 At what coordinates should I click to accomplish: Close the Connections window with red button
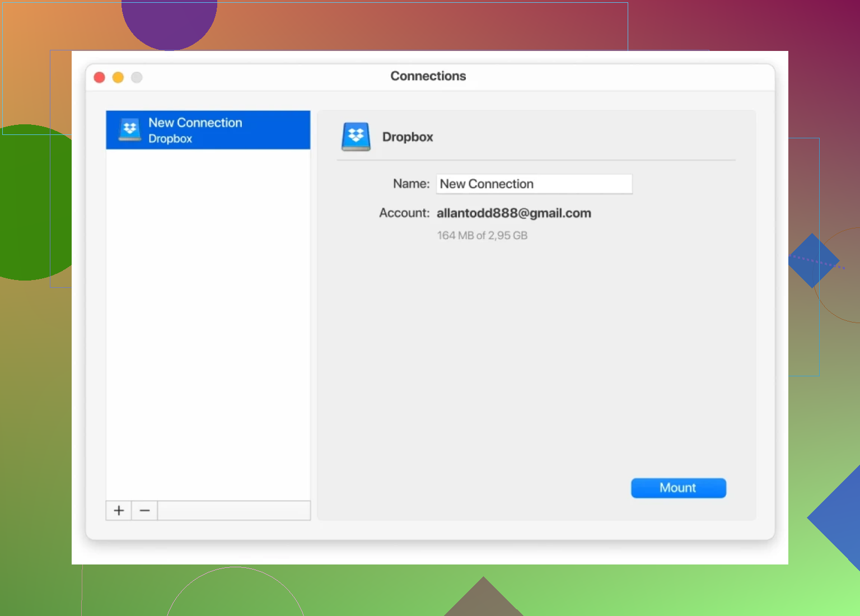point(100,77)
